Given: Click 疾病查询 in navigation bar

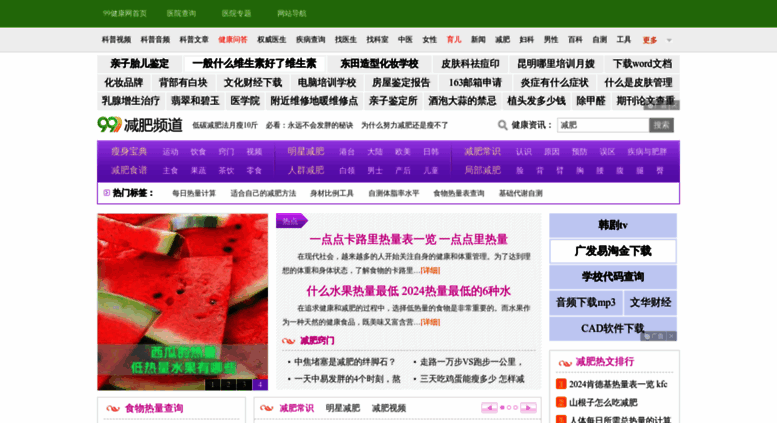Looking at the screenshot, I should coord(311,40).
